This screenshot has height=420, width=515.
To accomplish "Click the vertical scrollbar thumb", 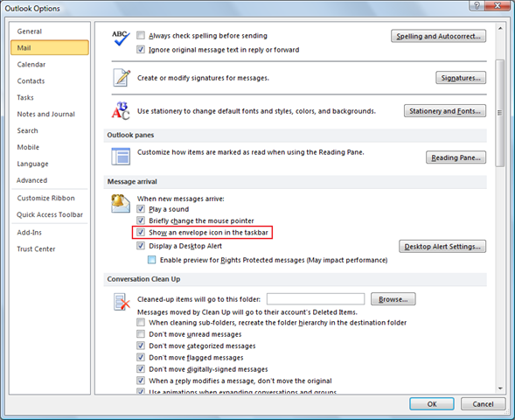I will (x=500, y=113).
